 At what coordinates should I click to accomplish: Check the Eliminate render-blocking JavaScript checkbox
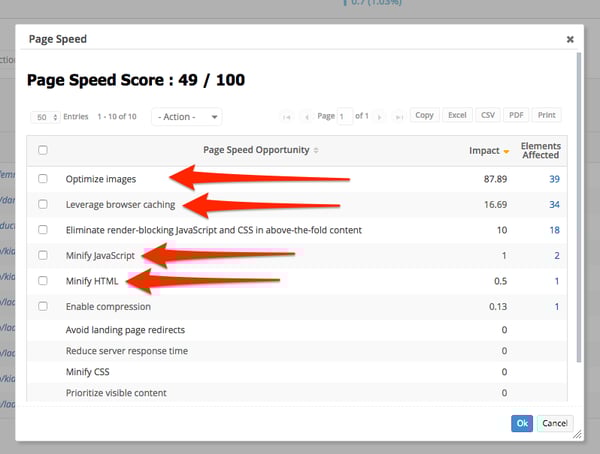click(x=43, y=230)
